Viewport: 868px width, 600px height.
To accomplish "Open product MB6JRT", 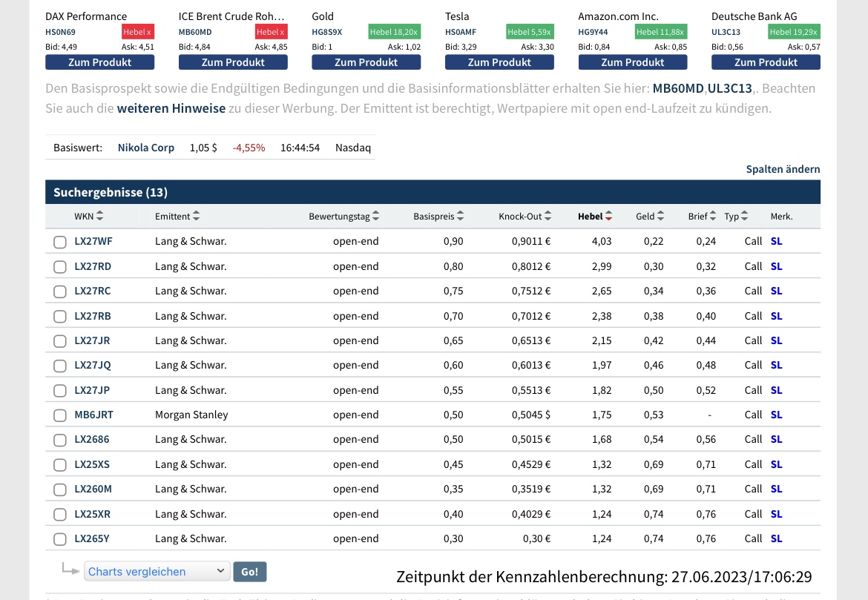I will (93, 415).
